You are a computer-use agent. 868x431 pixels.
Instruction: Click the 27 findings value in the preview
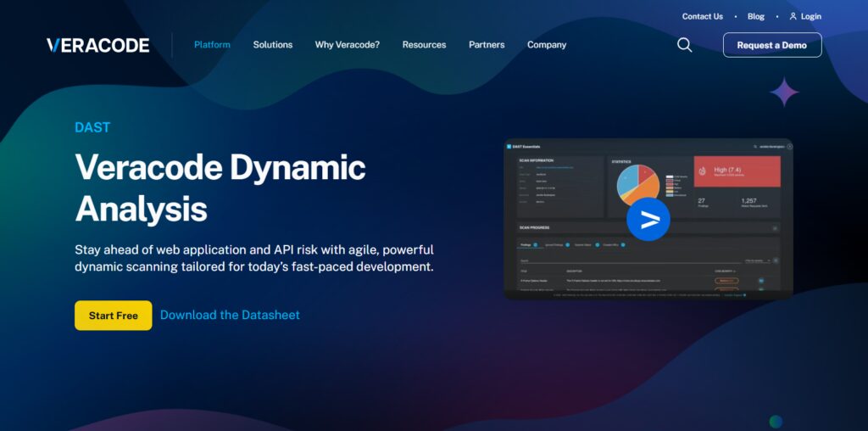pyautogui.click(x=701, y=201)
